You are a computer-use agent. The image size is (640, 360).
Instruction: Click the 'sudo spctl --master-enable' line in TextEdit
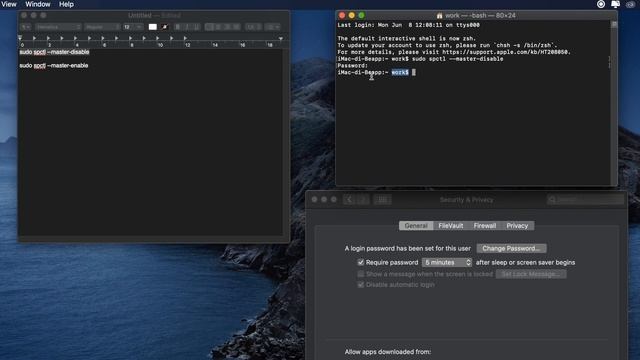(54, 65)
